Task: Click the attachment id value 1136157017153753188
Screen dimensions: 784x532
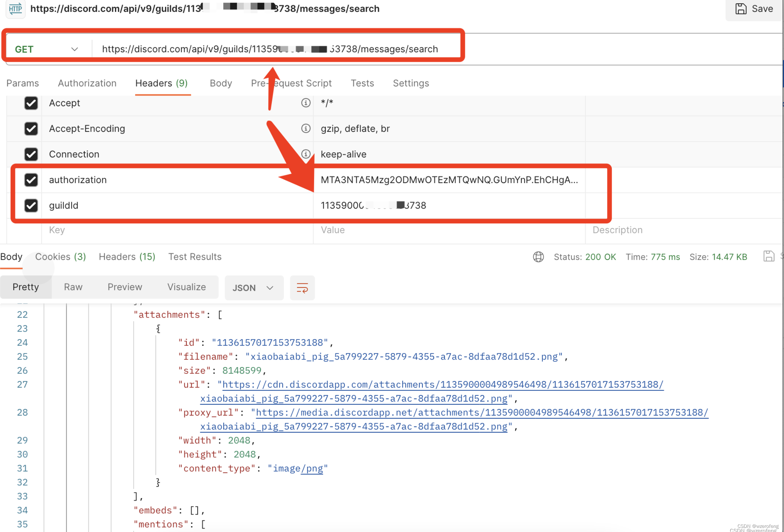Action: (x=270, y=343)
